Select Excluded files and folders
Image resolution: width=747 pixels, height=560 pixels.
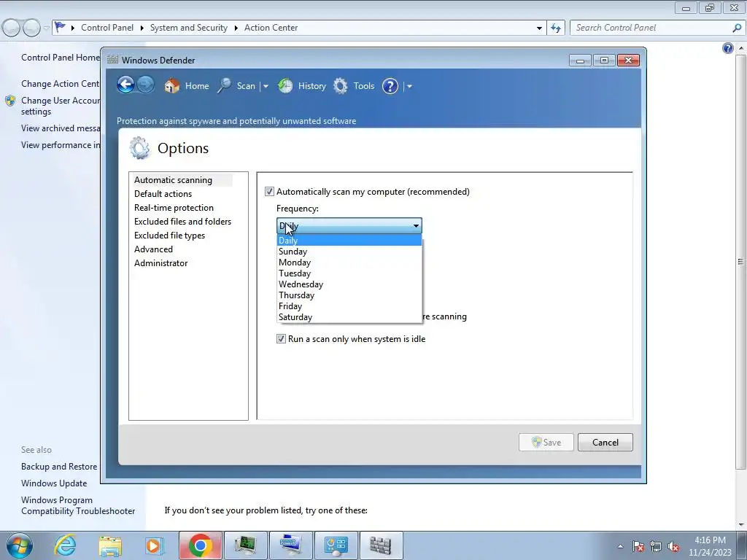tap(182, 222)
